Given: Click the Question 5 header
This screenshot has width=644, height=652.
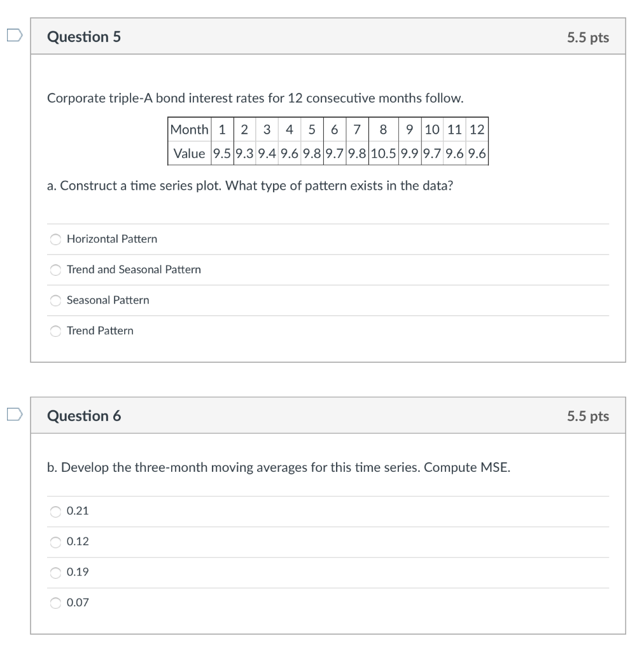Looking at the screenshot, I should pyautogui.click(x=83, y=37).
